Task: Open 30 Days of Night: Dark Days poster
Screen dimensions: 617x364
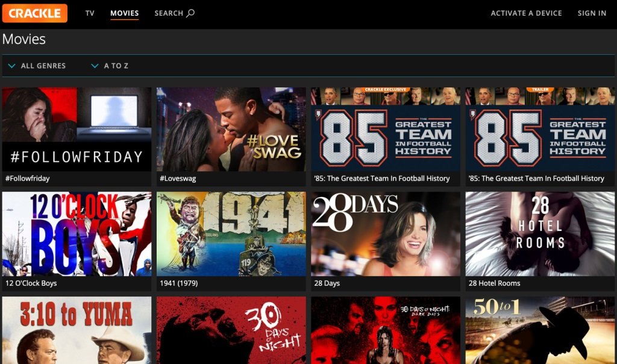Action: [x=386, y=330]
